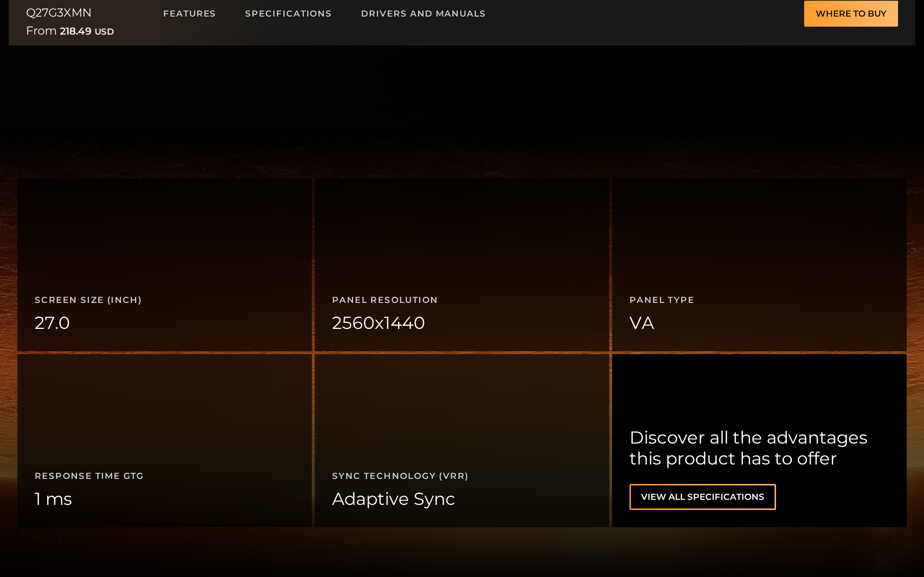Switch to the Specifications tab
This screenshot has width=924, height=577.
pos(288,14)
